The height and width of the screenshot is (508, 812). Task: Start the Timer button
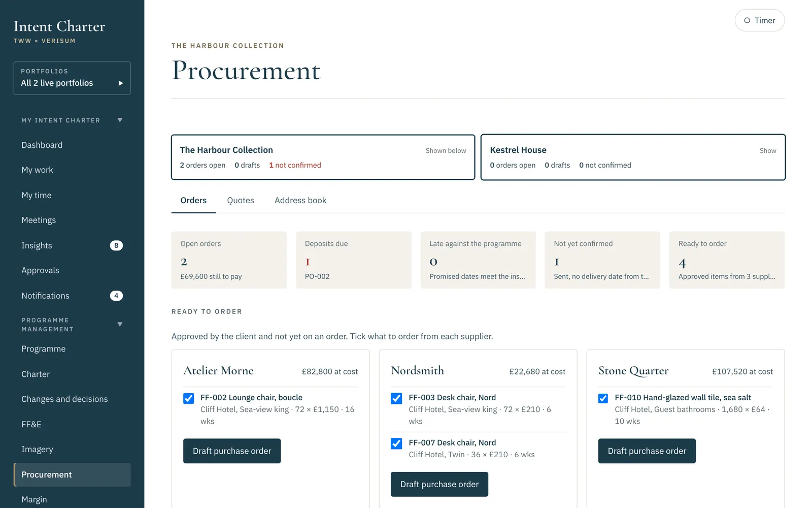tap(759, 20)
